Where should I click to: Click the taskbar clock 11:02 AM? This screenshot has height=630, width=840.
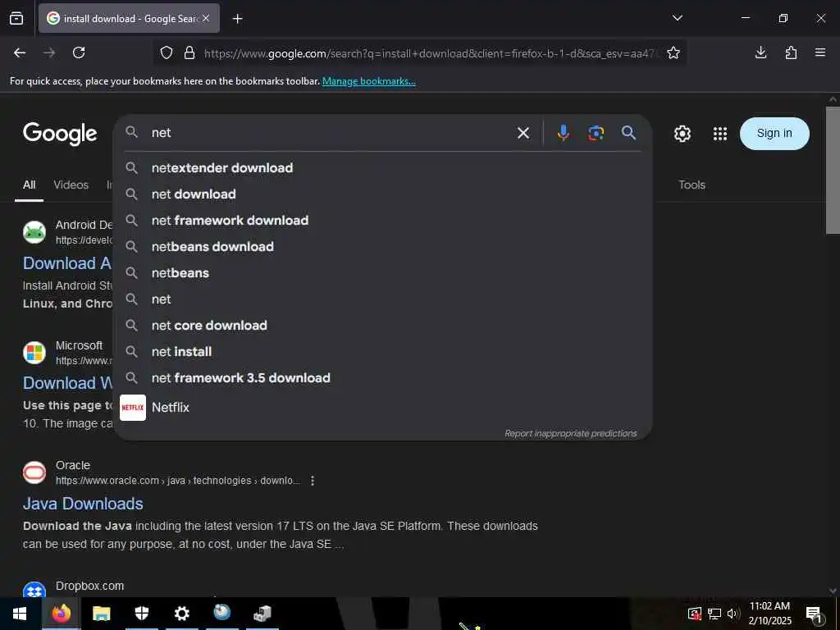(769, 606)
